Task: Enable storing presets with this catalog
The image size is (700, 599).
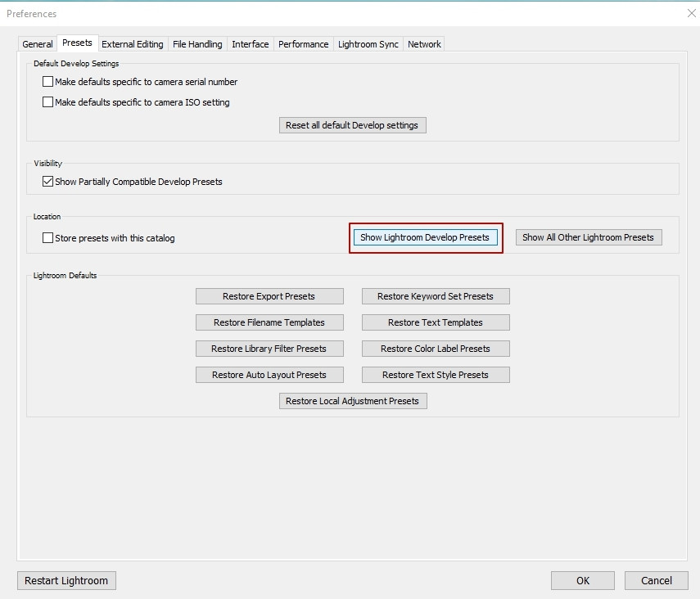Action: click(47, 236)
